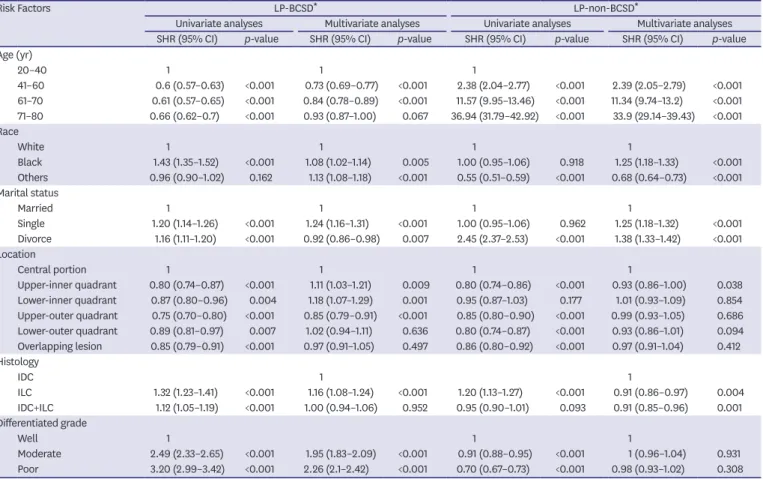Select the Overlapping lesion row label
763x479 pixels.
[59, 347]
